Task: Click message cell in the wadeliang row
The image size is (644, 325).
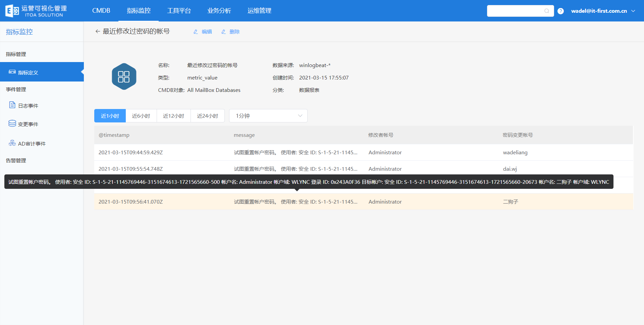Action: [296, 153]
